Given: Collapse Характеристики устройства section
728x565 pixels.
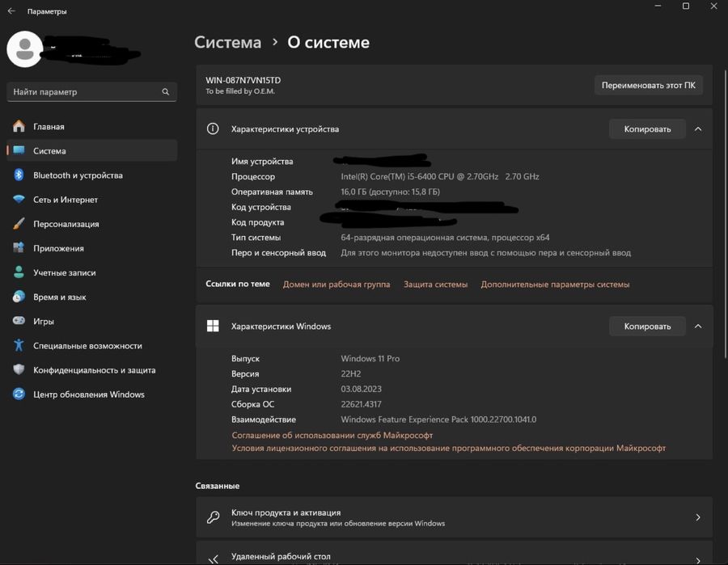Looking at the screenshot, I should coord(698,129).
